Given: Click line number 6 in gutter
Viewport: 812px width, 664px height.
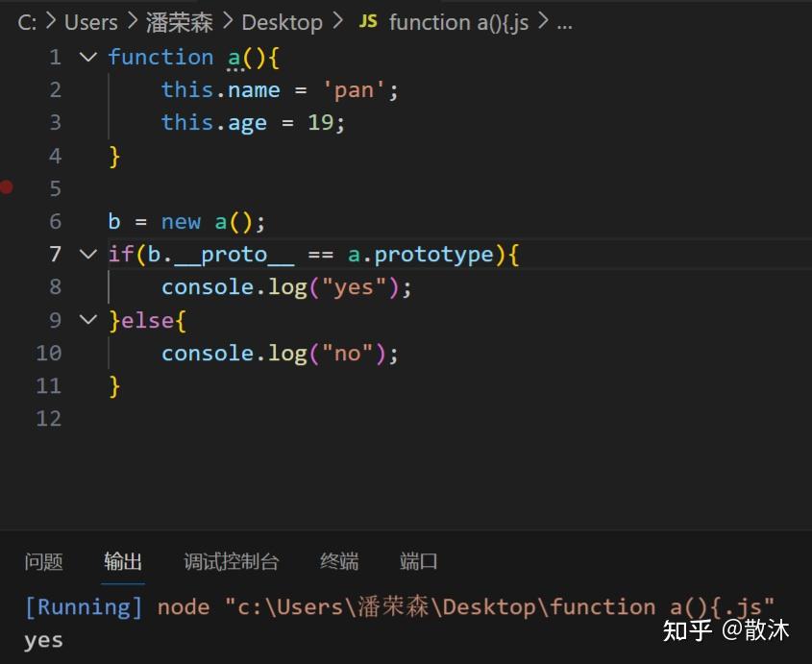Looking at the screenshot, I should point(55,222).
